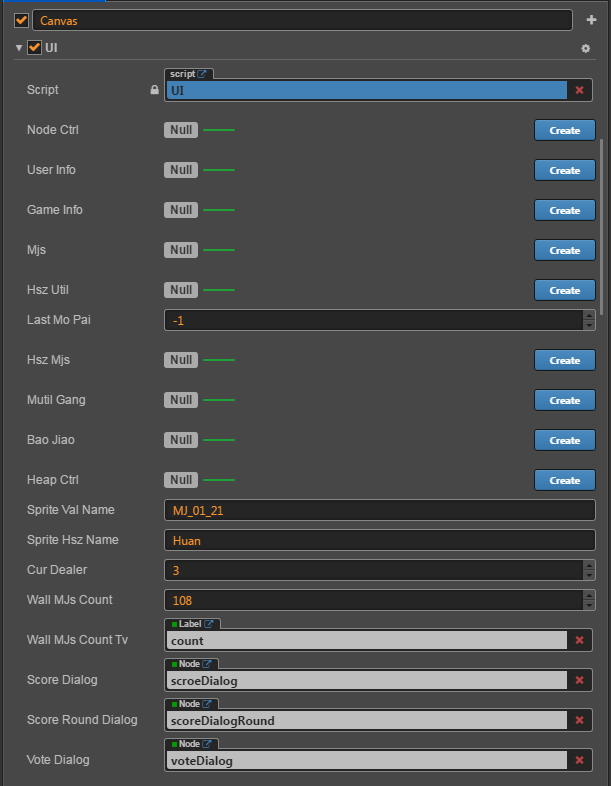Screen dimensions: 611x786
Task: Click the Sprite Hsz Name field Huan
Action: point(380,540)
